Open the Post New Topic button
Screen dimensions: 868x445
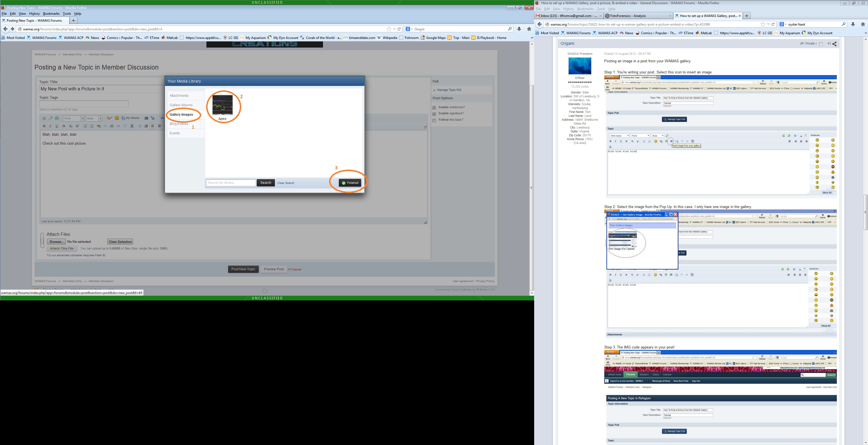click(243, 268)
